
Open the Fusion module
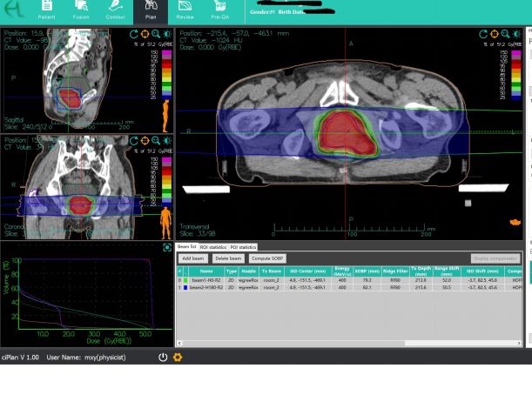pyautogui.click(x=81, y=10)
